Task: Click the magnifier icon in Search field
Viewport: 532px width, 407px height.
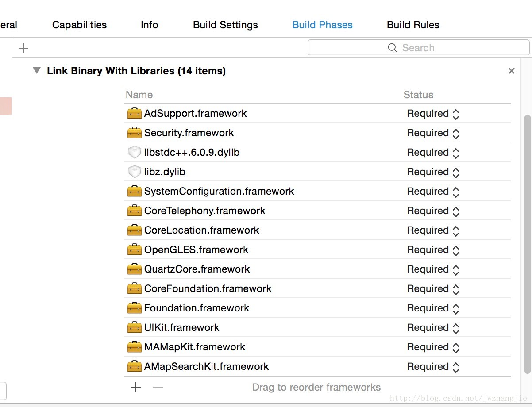Action: [392, 48]
